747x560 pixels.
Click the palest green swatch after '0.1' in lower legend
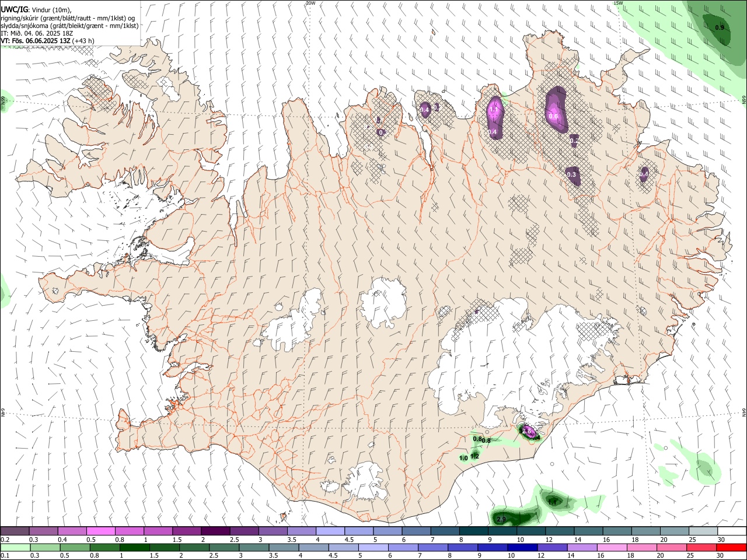pyautogui.click(x=15, y=548)
